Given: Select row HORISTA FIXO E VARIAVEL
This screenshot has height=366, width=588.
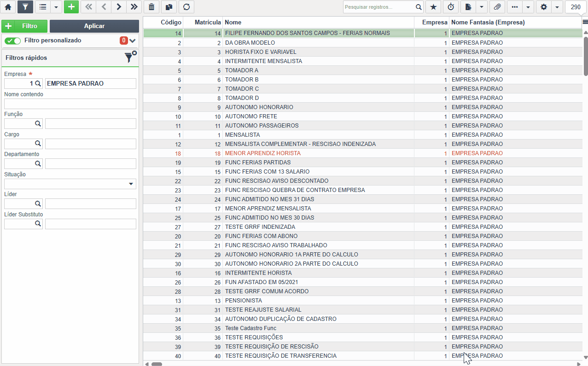Looking at the screenshot, I should (x=362, y=52).
